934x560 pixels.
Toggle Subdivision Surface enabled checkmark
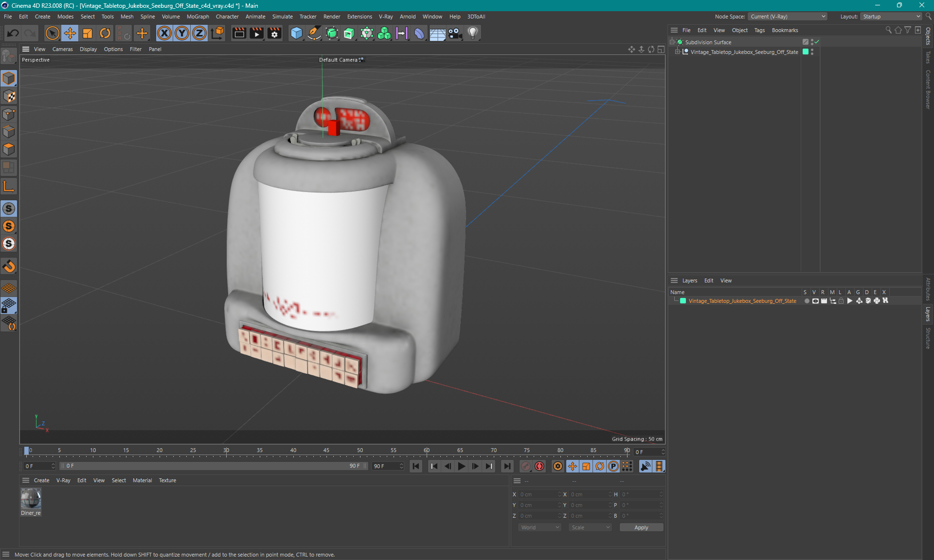coord(817,42)
